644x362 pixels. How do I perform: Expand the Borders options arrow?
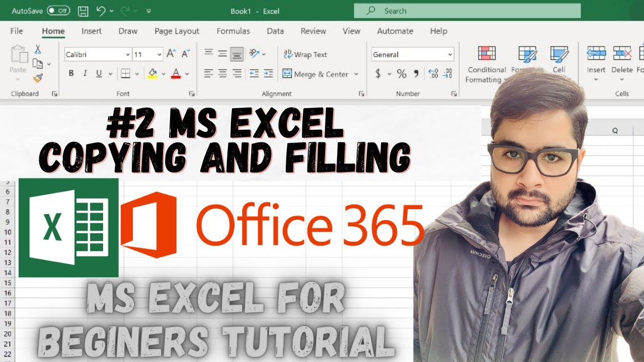tap(137, 74)
